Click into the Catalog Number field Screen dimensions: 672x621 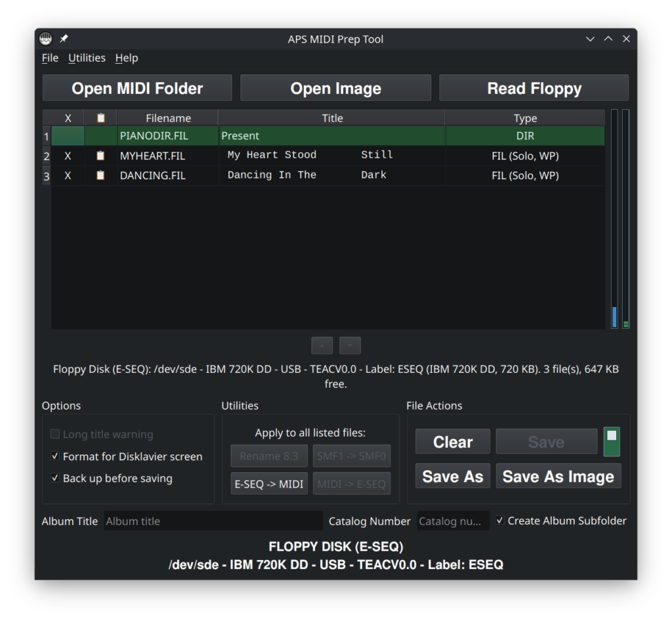click(x=453, y=521)
